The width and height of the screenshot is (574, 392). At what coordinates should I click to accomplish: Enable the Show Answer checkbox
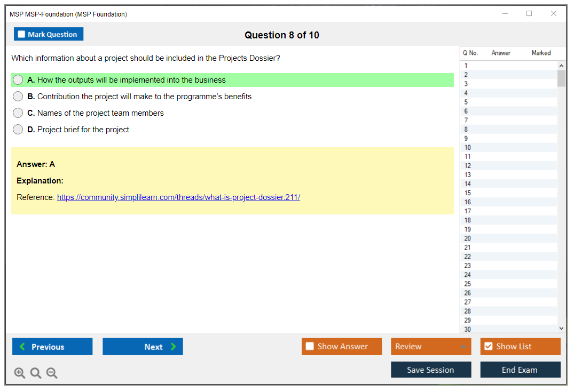310,347
